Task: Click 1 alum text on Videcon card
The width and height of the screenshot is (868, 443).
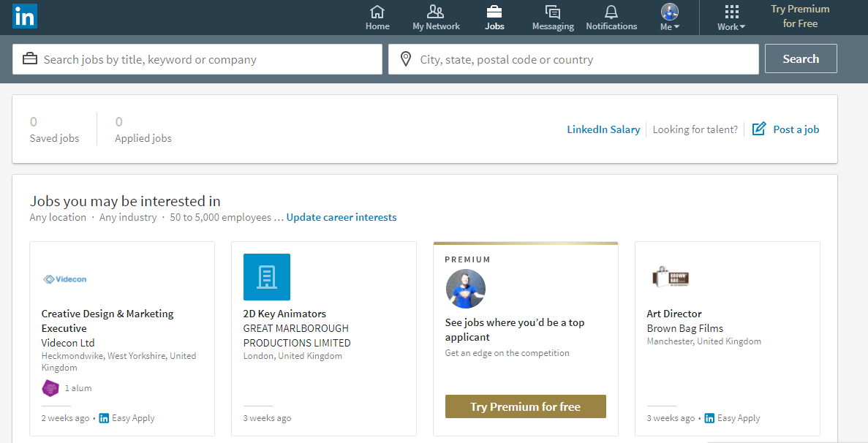Action: pos(78,388)
